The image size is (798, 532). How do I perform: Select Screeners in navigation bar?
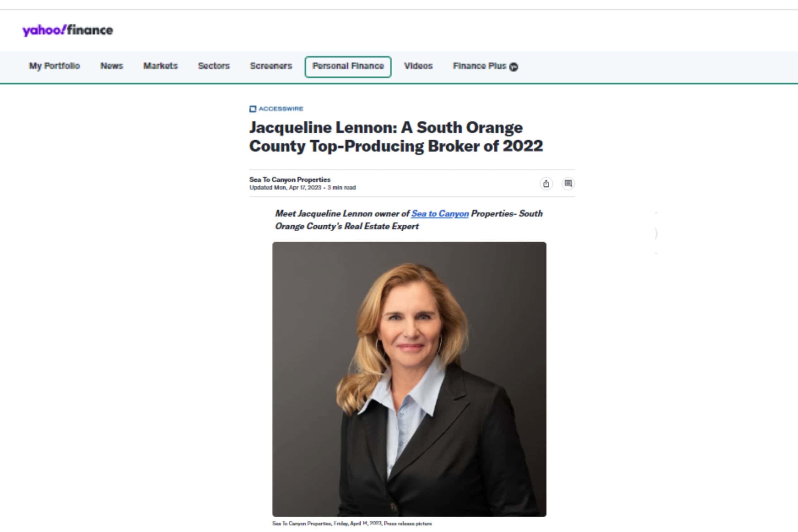point(271,66)
